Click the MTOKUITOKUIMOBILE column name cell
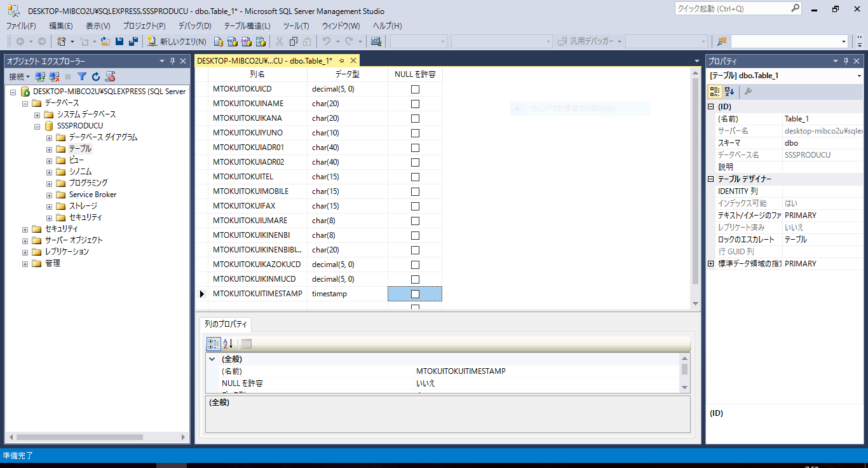This screenshot has height=468, width=868. [258, 191]
